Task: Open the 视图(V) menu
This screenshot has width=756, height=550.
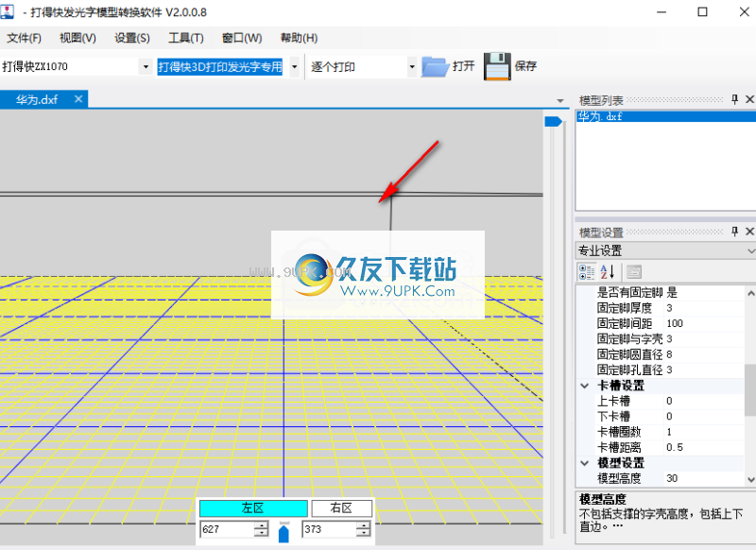Action: coord(77,38)
